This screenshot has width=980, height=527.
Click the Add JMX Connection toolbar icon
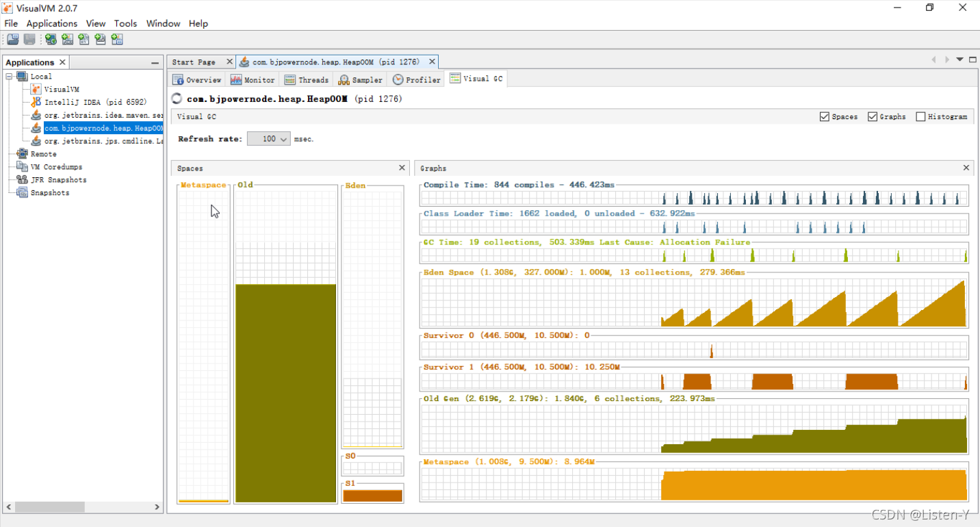(x=67, y=40)
